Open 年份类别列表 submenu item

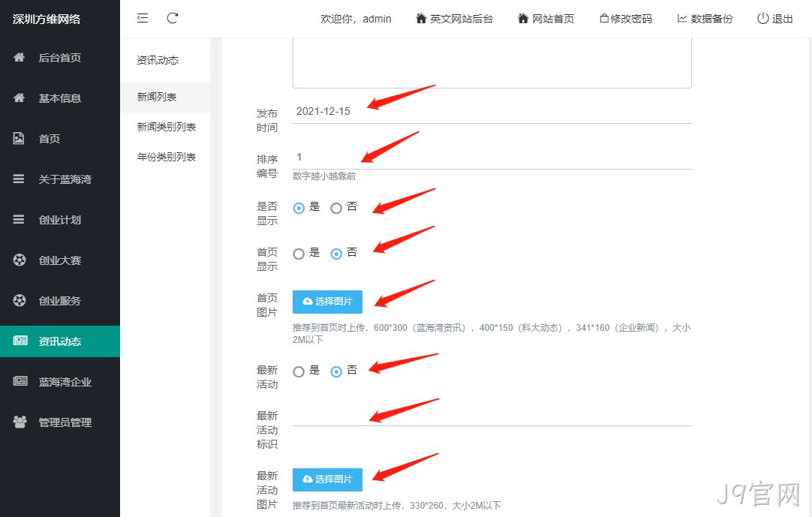(165, 157)
